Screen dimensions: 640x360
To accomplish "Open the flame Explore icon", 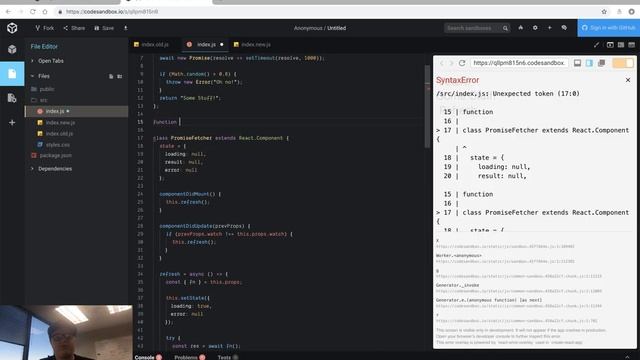I will pos(521,28).
